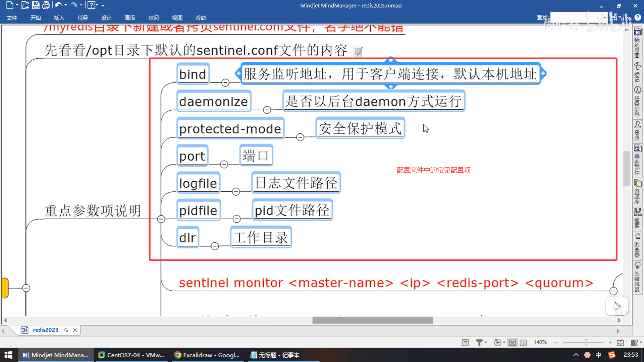Switch to CentOS7-04 VMware taskbar button
The width and height of the screenshot is (644, 362).
point(131,355)
